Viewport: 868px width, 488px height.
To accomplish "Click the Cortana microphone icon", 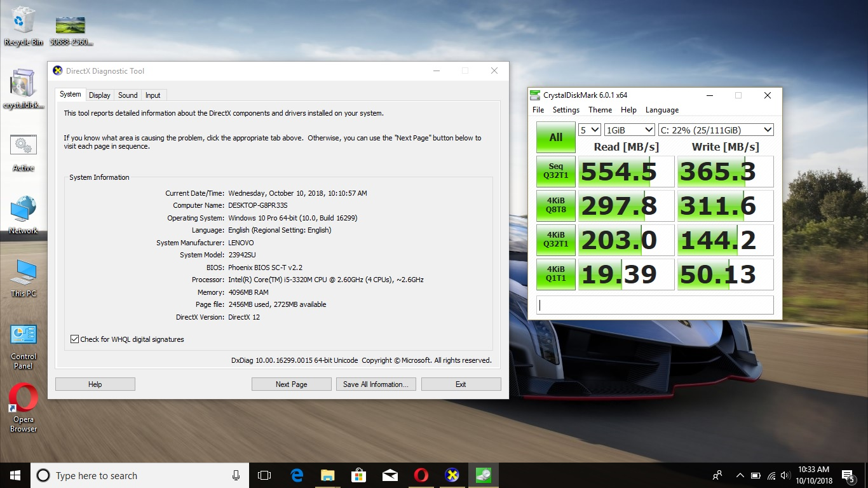I will coord(236,475).
